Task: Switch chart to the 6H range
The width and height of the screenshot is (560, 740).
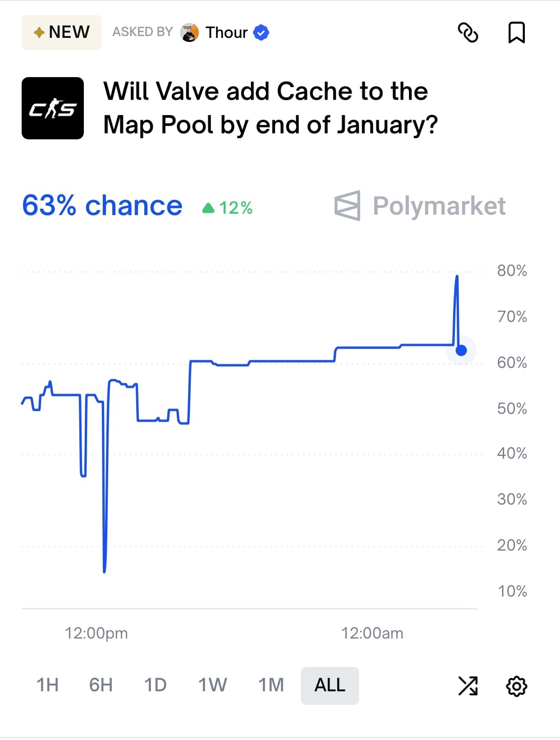Action: (101, 685)
